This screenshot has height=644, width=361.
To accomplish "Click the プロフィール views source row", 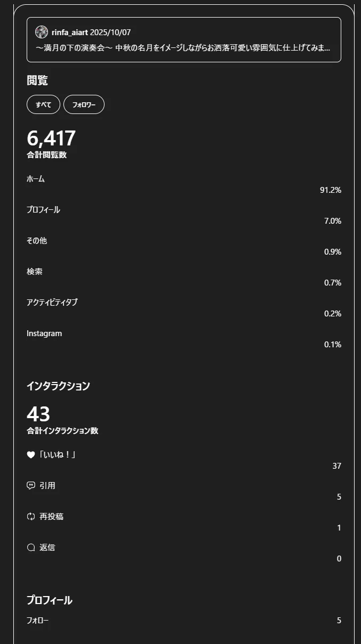I will point(184,215).
